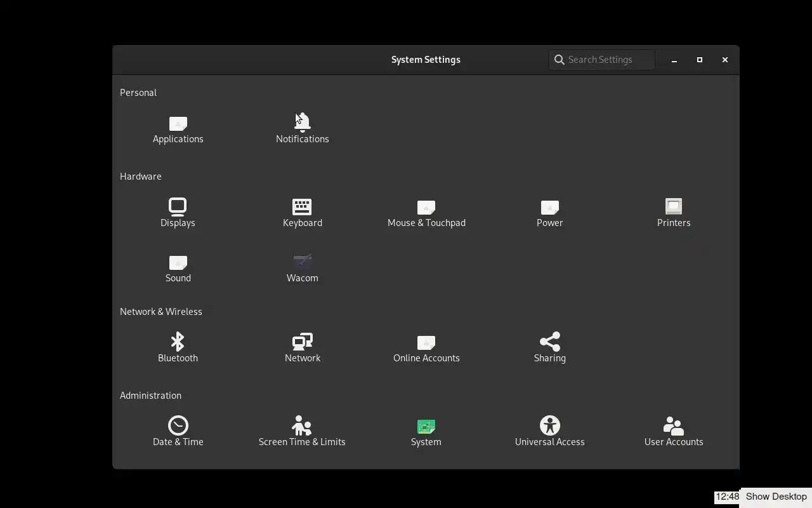Open Displays settings
The width and height of the screenshot is (812, 508).
[x=178, y=213]
